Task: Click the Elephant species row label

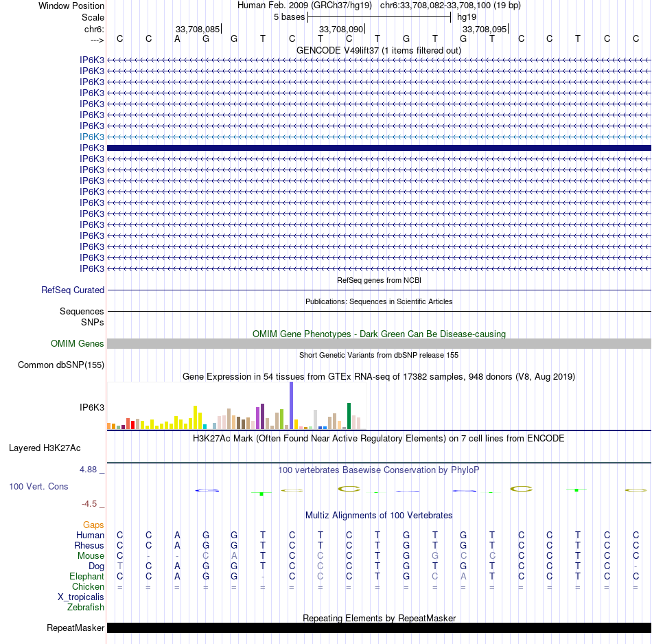Action: click(87, 576)
